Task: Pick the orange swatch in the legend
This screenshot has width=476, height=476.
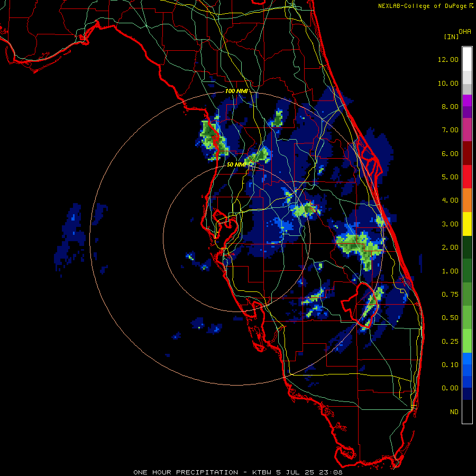Action: [467, 200]
